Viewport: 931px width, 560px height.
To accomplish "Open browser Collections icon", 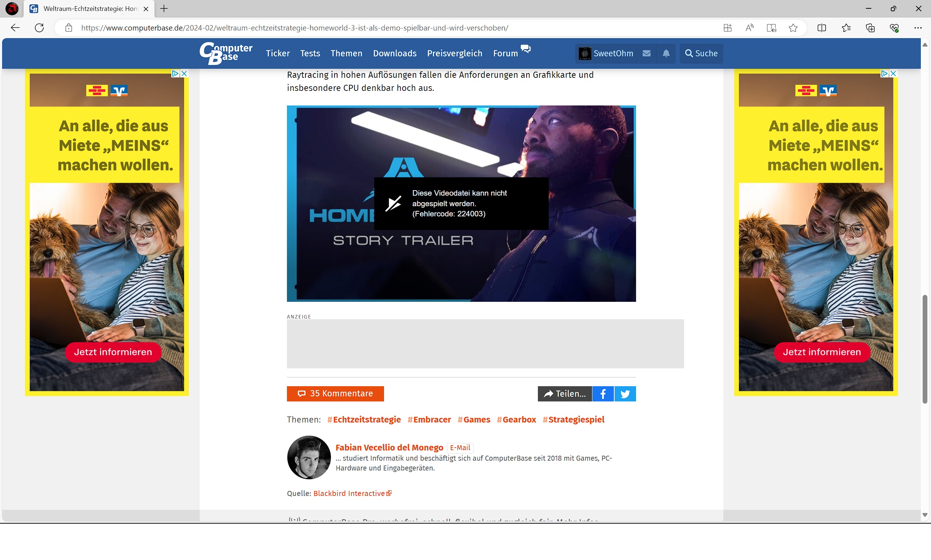I will (870, 28).
